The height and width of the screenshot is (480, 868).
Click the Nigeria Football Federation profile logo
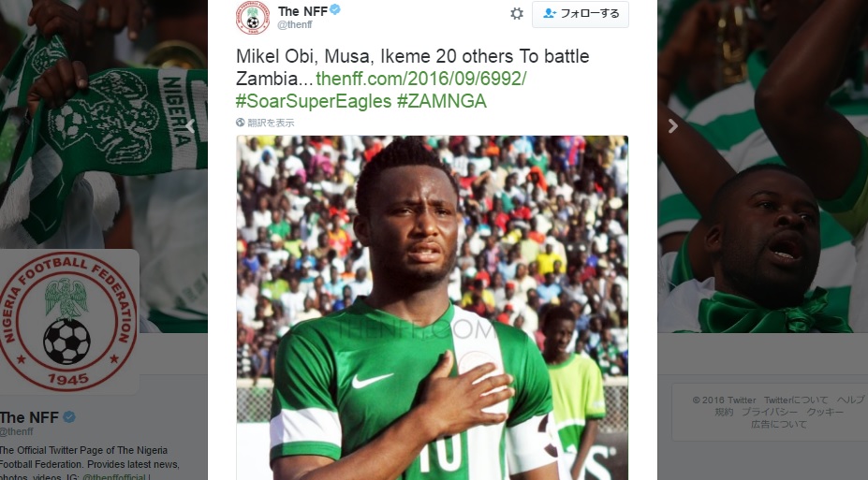click(x=67, y=321)
